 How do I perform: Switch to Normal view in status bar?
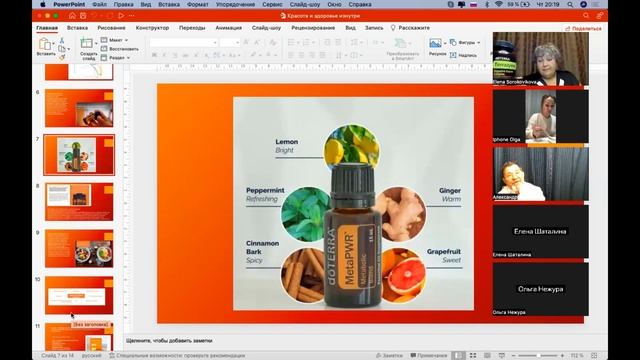coord(458,356)
